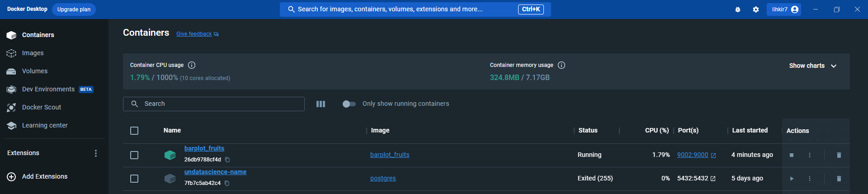Open port 9002:9000 link
The height and width of the screenshot is (194, 868).
point(693,155)
